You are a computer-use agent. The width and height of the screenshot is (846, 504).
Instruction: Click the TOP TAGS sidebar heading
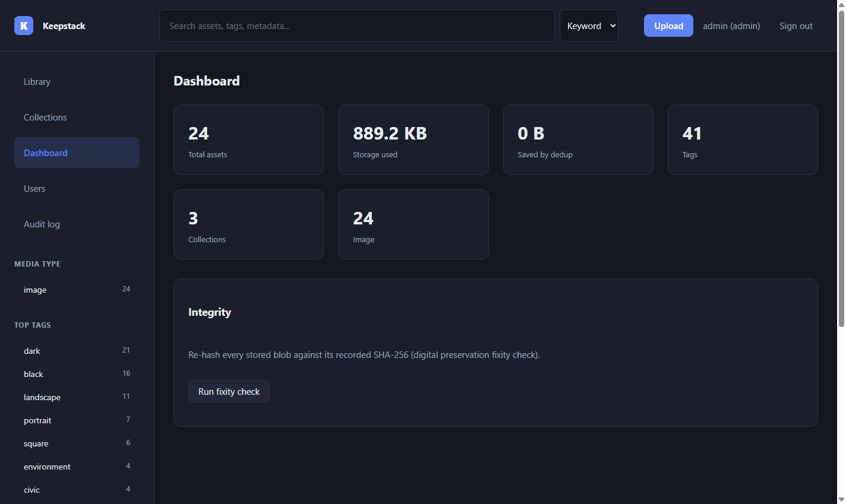[33, 325]
